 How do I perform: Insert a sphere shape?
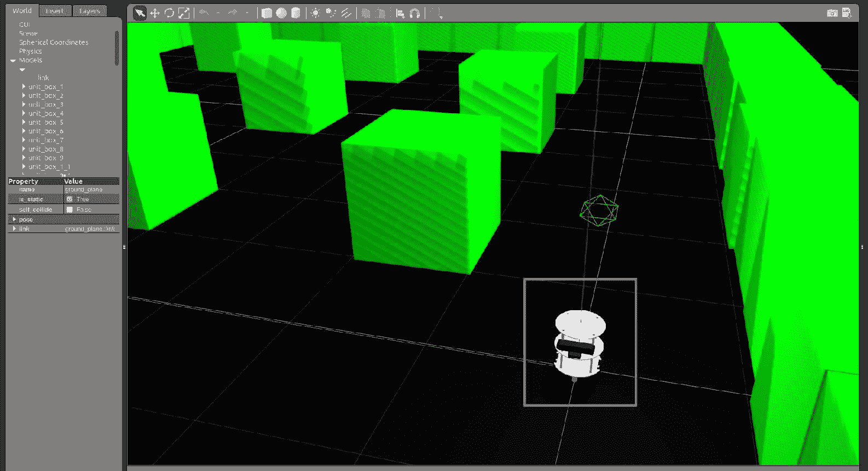coord(281,13)
